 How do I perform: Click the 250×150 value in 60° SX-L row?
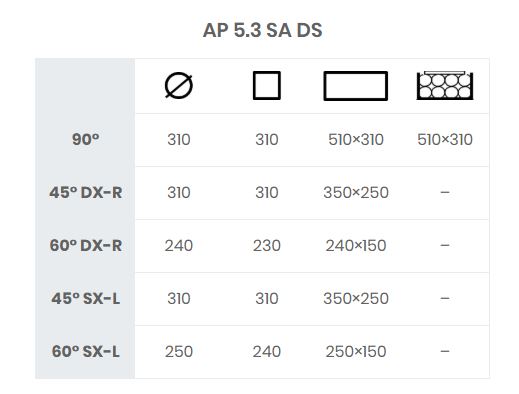coord(356,351)
